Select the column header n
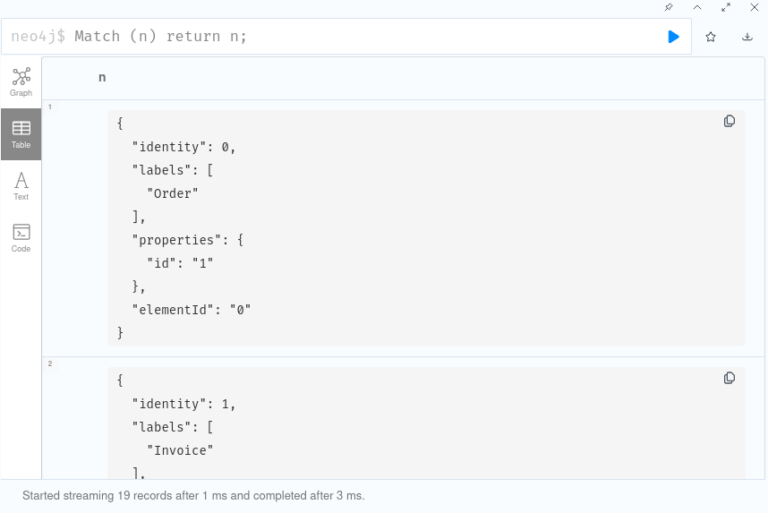Image resolution: width=768 pixels, height=513 pixels. [x=102, y=77]
